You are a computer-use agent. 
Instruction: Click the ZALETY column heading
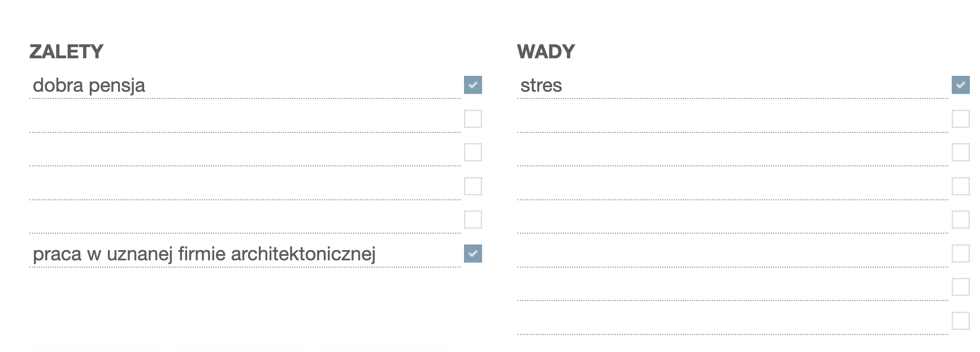pos(66,51)
